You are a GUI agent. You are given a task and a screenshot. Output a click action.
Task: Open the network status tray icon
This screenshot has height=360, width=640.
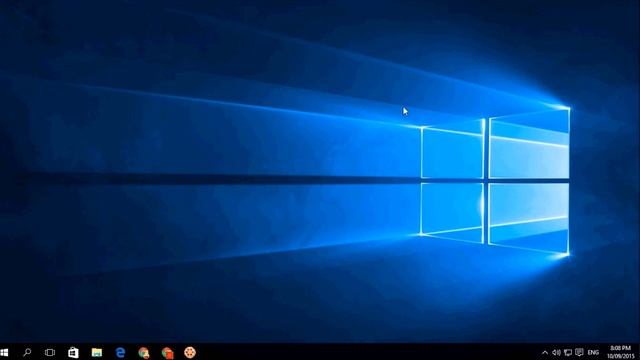[x=568, y=352]
